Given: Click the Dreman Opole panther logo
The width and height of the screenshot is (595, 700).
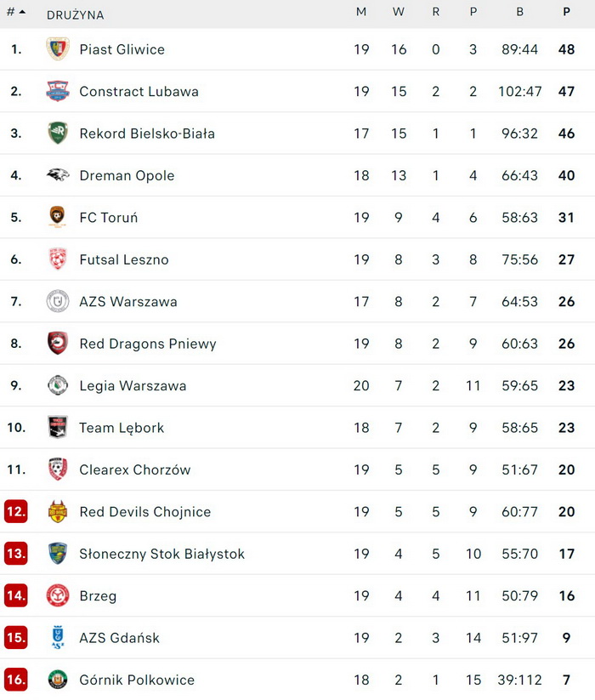Looking at the screenshot, I should 58,175.
